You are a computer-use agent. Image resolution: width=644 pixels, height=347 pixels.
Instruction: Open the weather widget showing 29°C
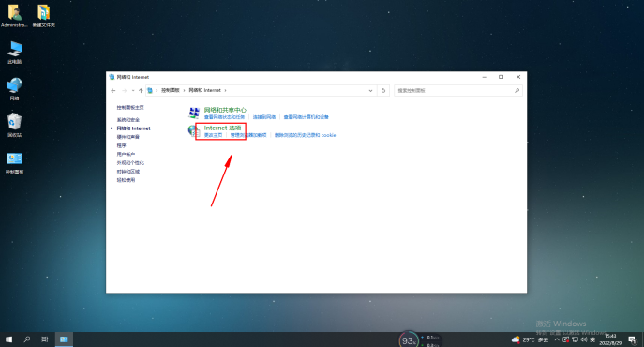tap(530, 340)
